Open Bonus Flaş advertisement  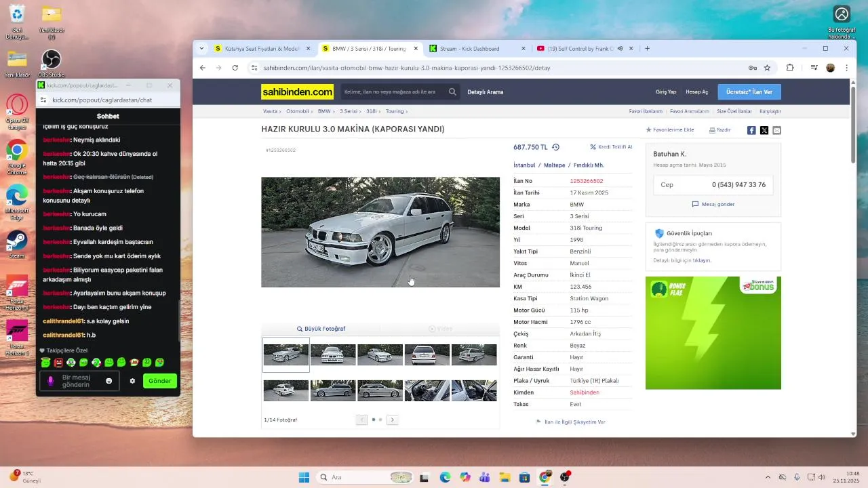(x=713, y=333)
